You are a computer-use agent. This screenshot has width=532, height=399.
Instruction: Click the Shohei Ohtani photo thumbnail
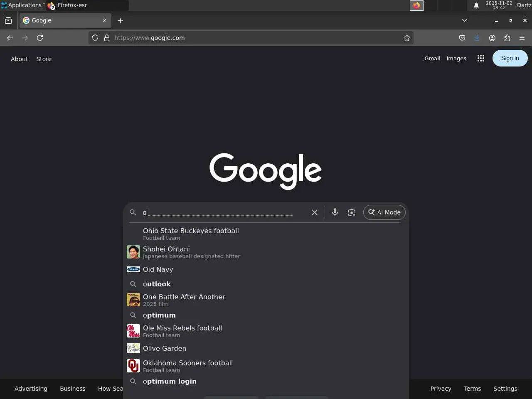[133, 252]
